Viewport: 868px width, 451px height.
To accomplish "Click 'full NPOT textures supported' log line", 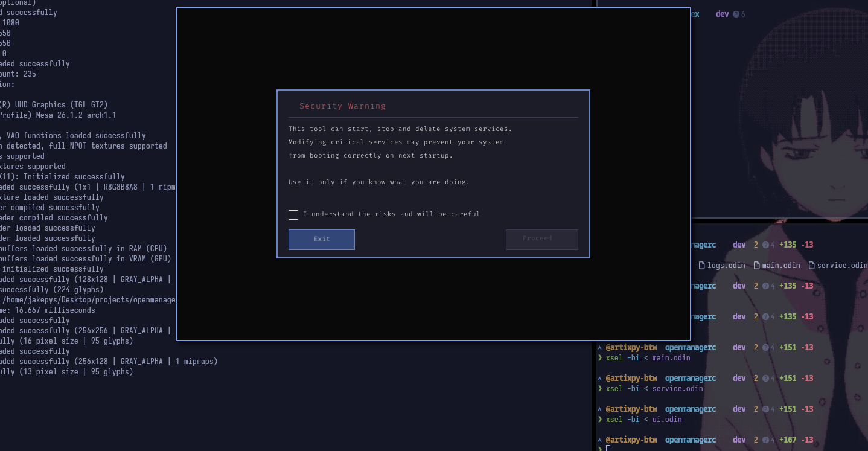I will coord(83,146).
